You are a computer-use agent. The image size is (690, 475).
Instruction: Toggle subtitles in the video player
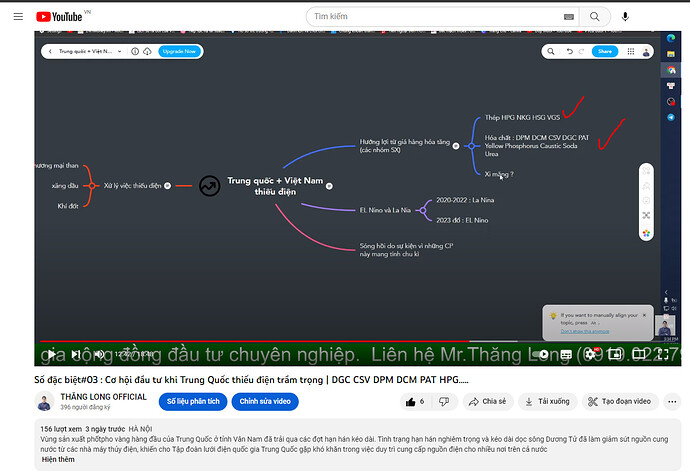pyautogui.click(x=566, y=354)
